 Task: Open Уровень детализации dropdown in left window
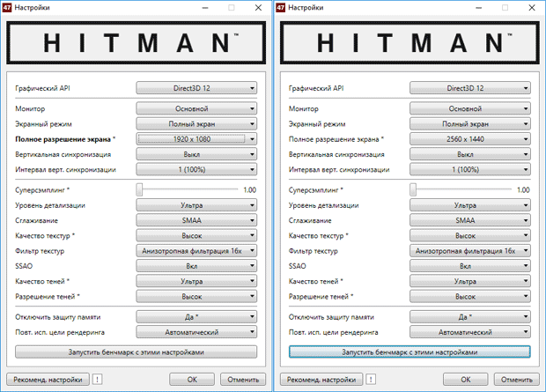point(196,205)
